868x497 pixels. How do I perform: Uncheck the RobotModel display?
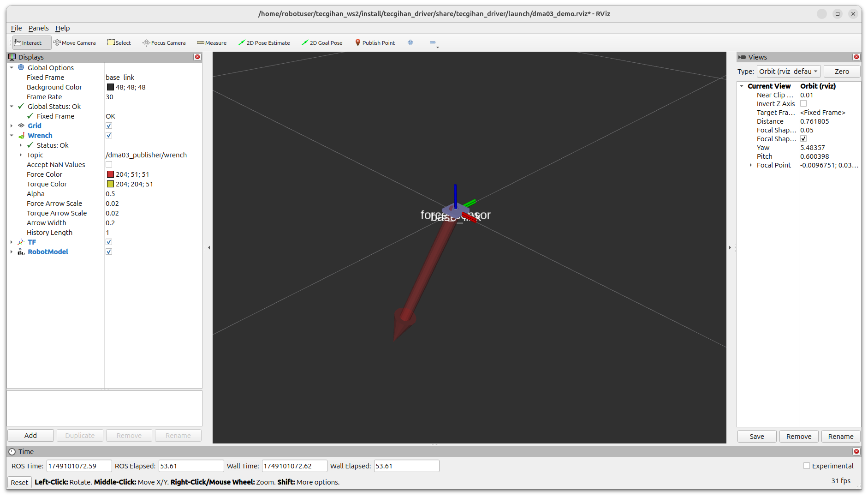click(109, 251)
